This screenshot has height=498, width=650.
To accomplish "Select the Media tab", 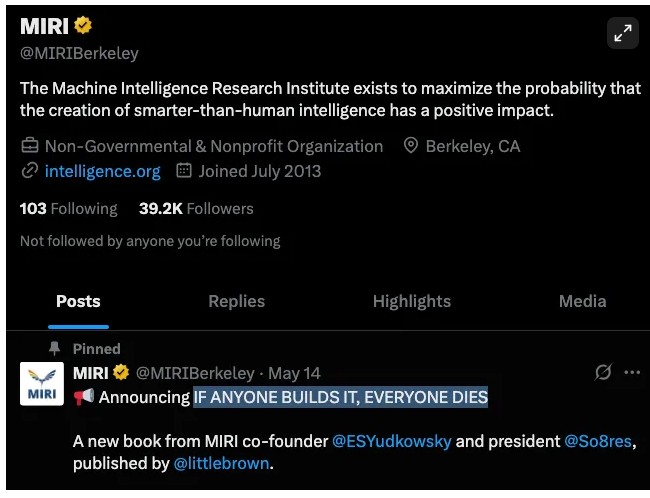I will 582,301.
